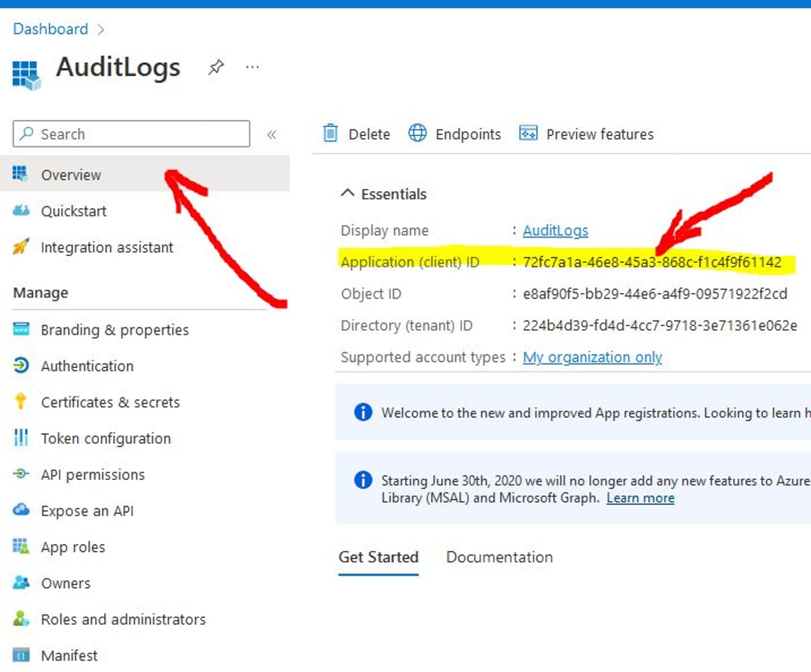This screenshot has height=672, width=811.
Task: Click the Delete trash icon
Action: tap(330, 133)
